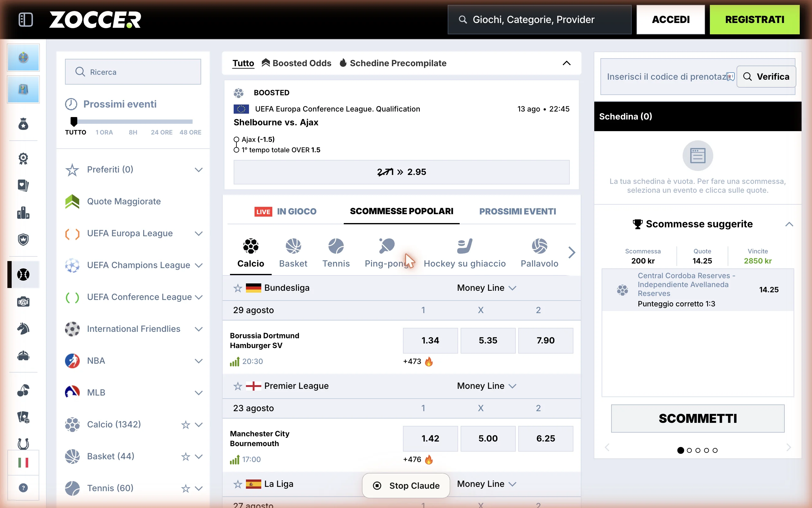Show statistics for Manchester City match

pyautogui.click(x=235, y=460)
